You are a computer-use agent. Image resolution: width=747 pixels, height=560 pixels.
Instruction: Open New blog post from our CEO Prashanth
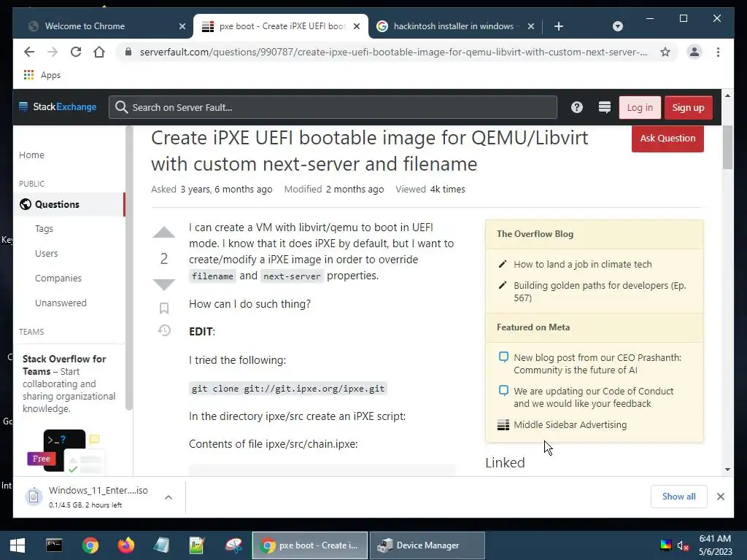(597, 364)
